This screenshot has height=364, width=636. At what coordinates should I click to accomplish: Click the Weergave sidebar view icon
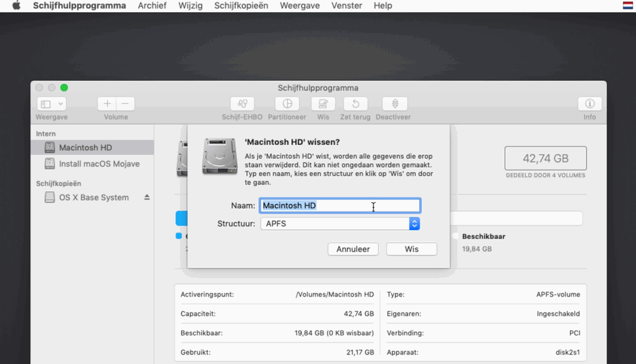(x=46, y=104)
